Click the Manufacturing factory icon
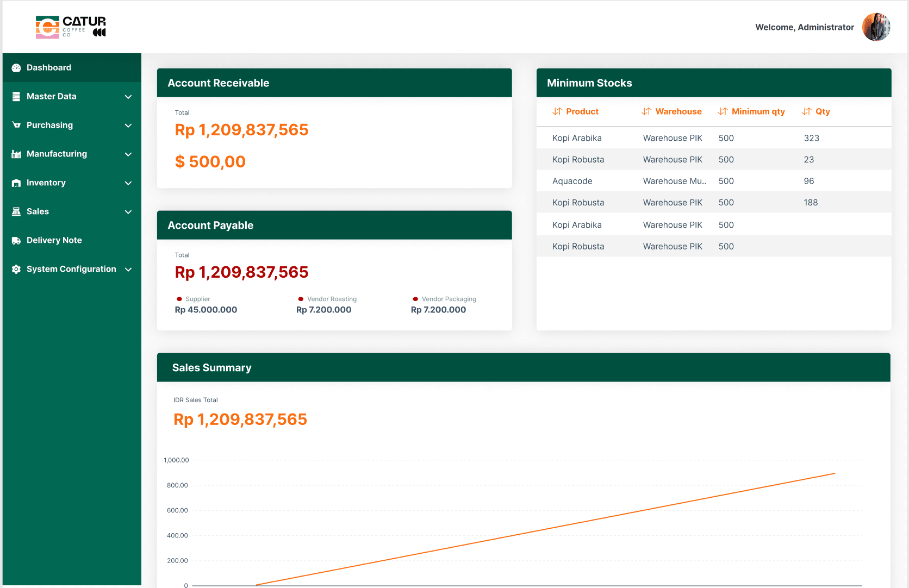 point(16,154)
